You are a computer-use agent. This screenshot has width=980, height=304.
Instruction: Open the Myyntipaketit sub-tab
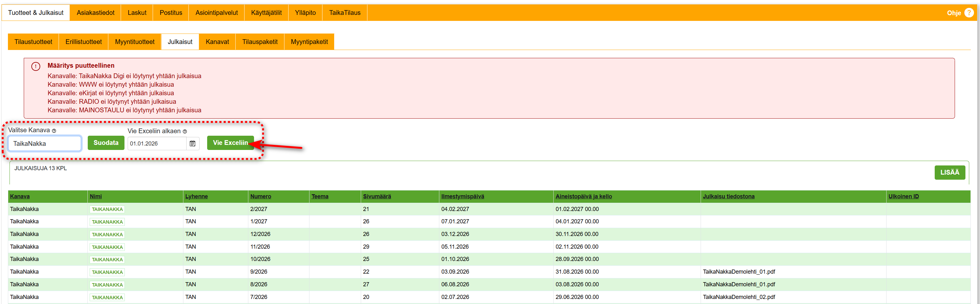point(309,42)
